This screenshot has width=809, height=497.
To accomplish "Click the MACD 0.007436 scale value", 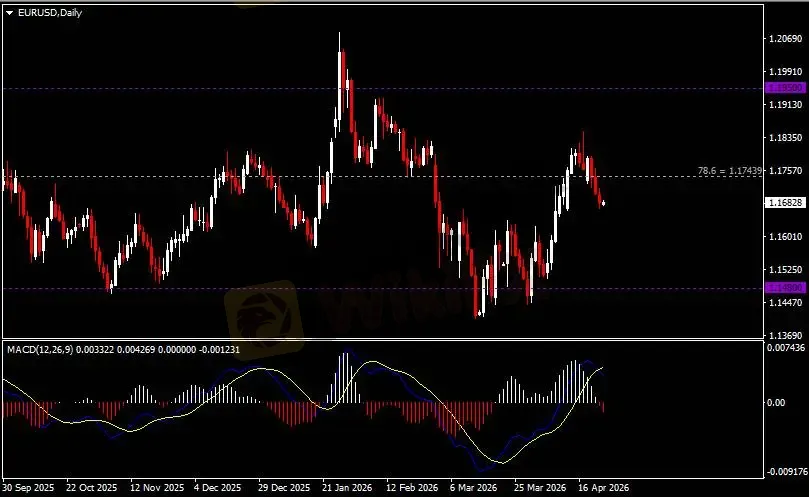I will pyautogui.click(x=784, y=348).
